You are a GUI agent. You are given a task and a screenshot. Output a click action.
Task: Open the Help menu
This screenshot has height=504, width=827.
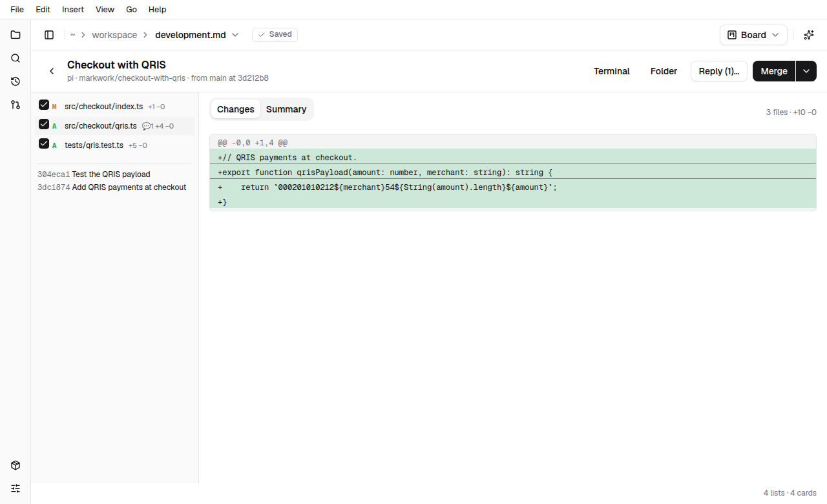(x=157, y=10)
